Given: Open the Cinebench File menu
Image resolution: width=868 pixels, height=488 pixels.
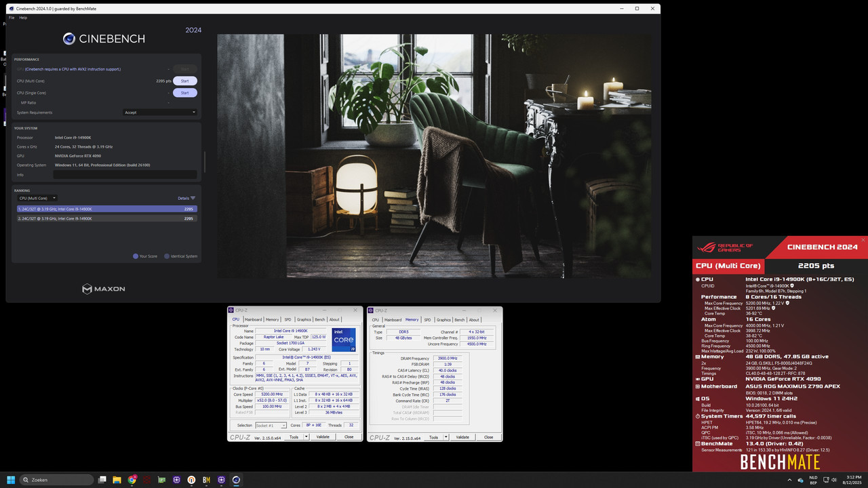Looking at the screenshot, I should (12, 18).
